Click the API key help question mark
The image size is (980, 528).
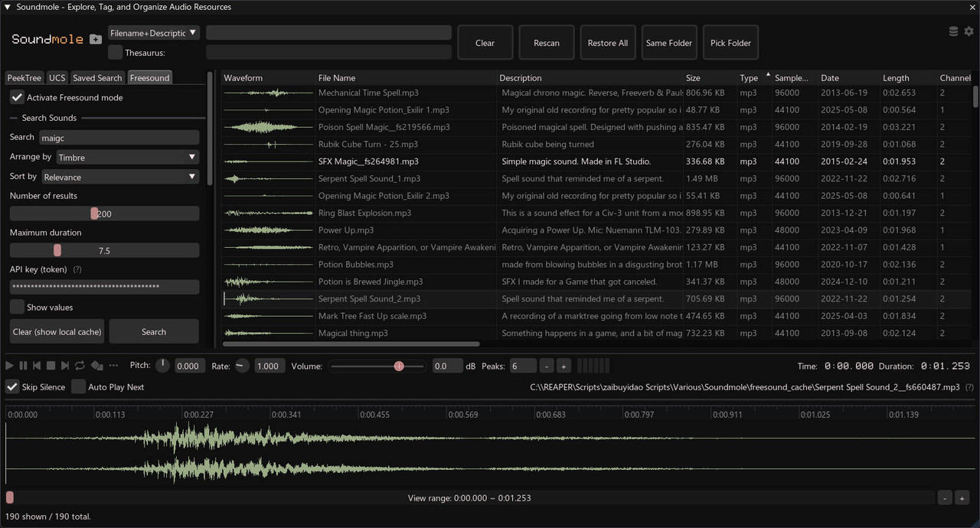click(x=77, y=270)
